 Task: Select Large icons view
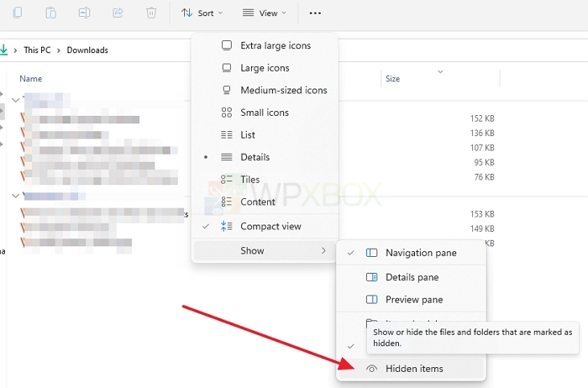click(265, 68)
